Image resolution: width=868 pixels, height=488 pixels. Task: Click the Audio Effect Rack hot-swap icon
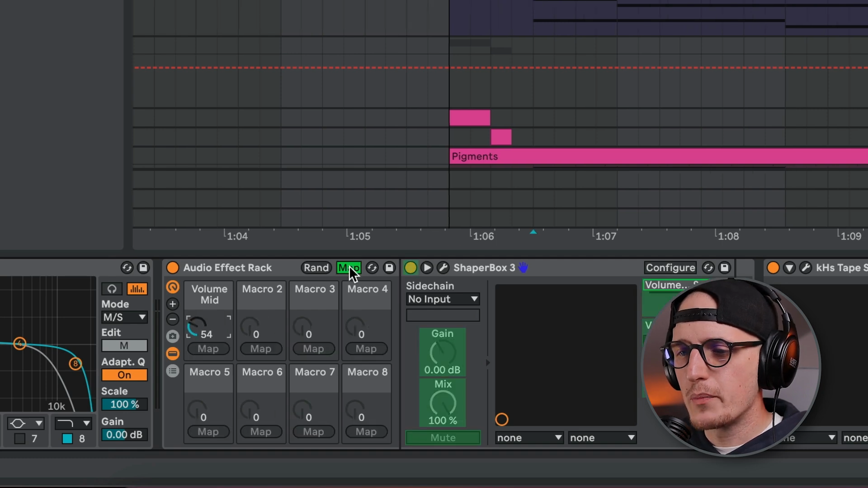tap(372, 267)
